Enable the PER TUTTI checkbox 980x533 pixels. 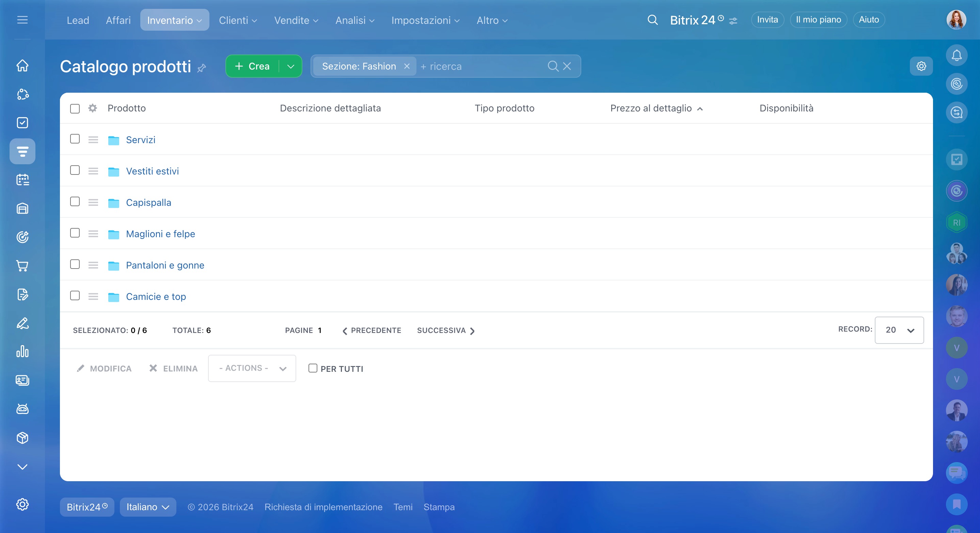click(313, 368)
